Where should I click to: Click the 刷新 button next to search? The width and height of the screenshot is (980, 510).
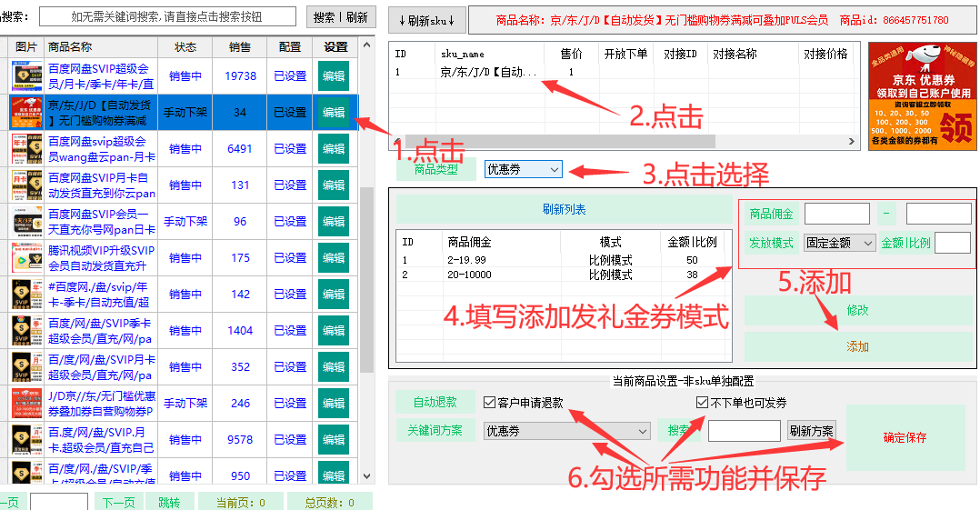tap(357, 17)
